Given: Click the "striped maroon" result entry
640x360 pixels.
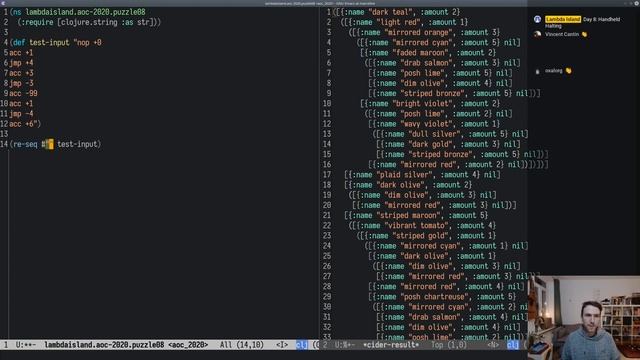Looking at the screenshot, I should tap(416, 215).
